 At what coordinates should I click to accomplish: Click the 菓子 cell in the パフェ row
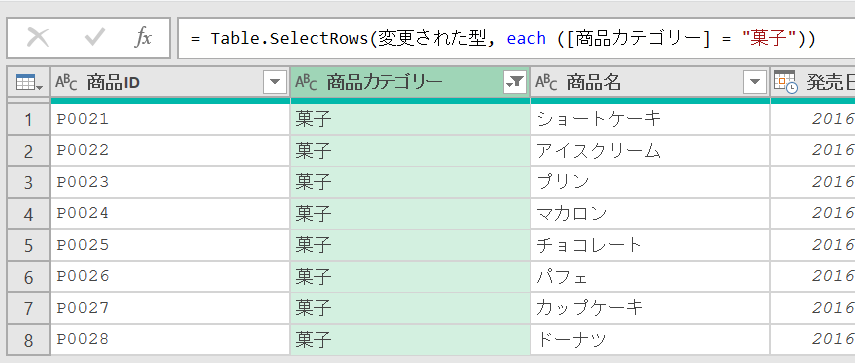coord(410,277)
